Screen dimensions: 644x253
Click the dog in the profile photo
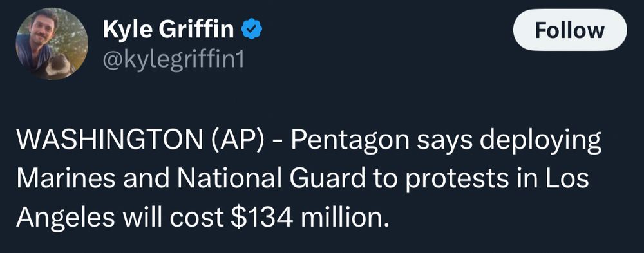coord(61,66)
